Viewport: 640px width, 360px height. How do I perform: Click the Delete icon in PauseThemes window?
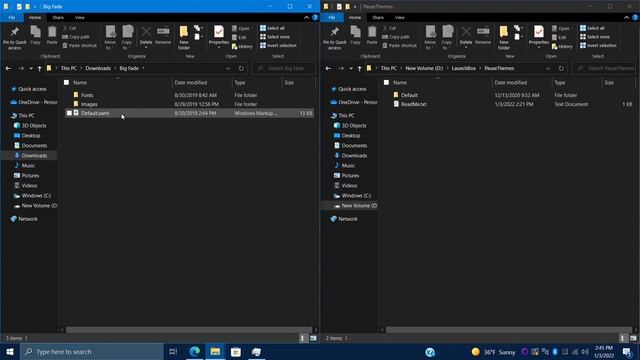click(466, 36)
